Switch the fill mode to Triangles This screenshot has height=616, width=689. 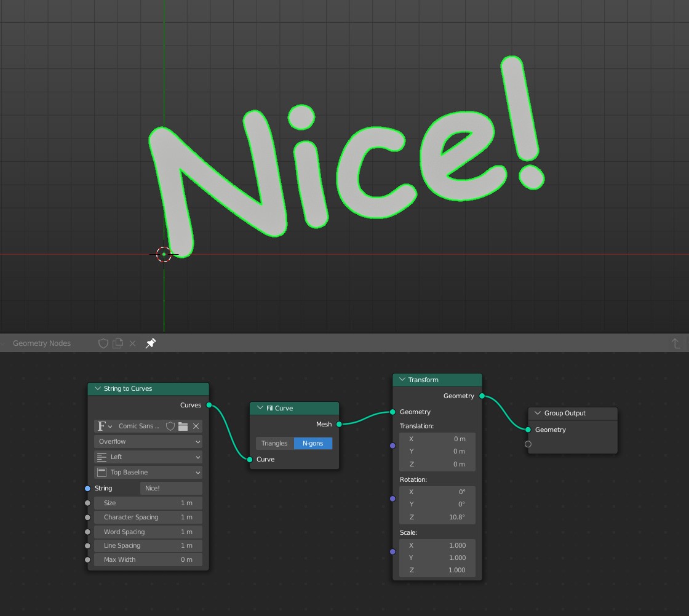pyautogui.click(x=274, y=443)
